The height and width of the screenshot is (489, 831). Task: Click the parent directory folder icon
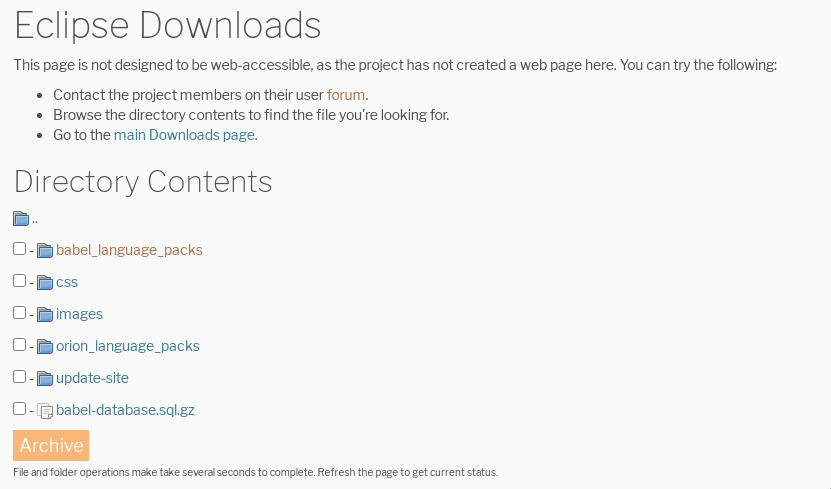[x=21, y=218]
